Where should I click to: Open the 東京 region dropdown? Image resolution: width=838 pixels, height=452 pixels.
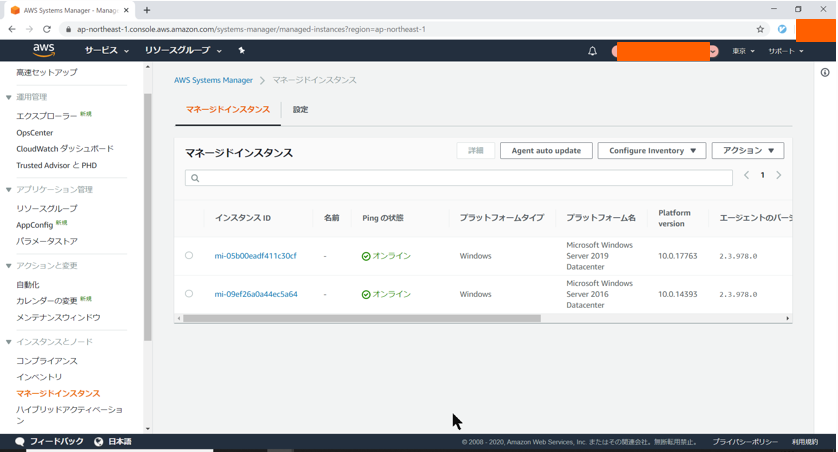pos(743,51)
